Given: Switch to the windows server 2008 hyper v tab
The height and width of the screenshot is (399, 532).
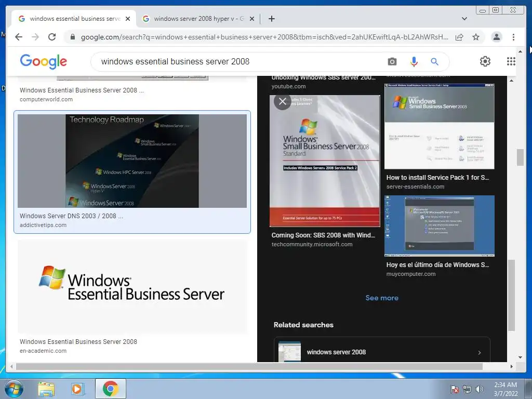Looking at the screenshot, I should click(x=199, y=19).
